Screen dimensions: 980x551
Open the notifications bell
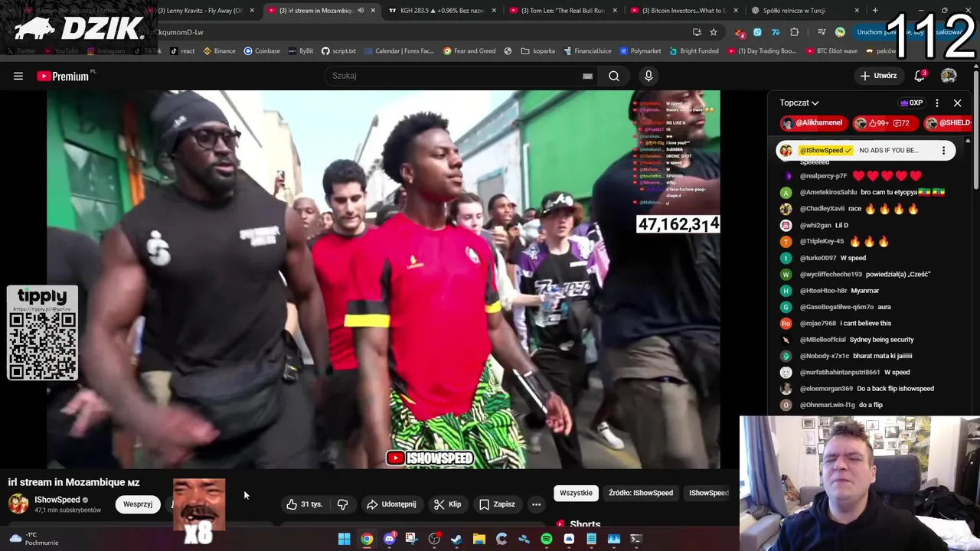click(920, 76)
